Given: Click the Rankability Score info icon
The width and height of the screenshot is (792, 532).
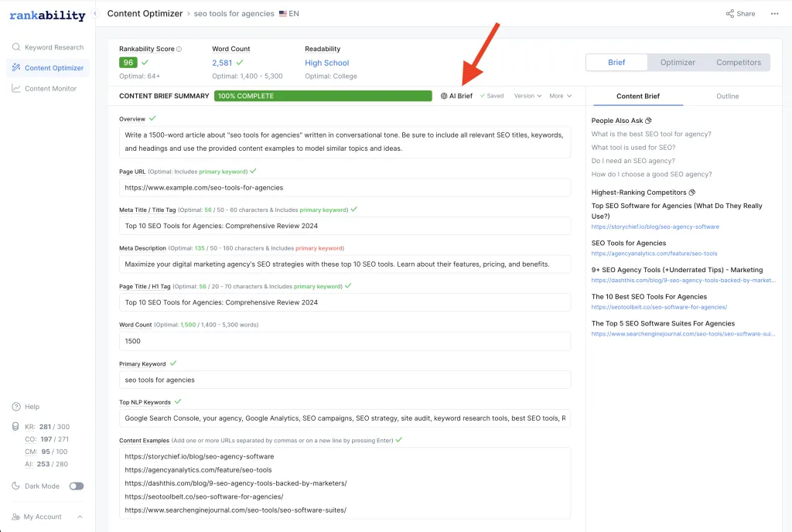Looking at the screenshot, I should 179,49.
